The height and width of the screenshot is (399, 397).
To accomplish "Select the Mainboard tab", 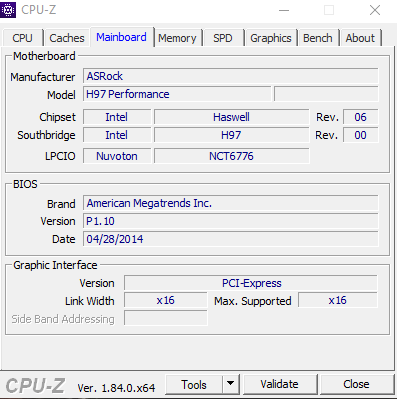I will pos(121,37).
